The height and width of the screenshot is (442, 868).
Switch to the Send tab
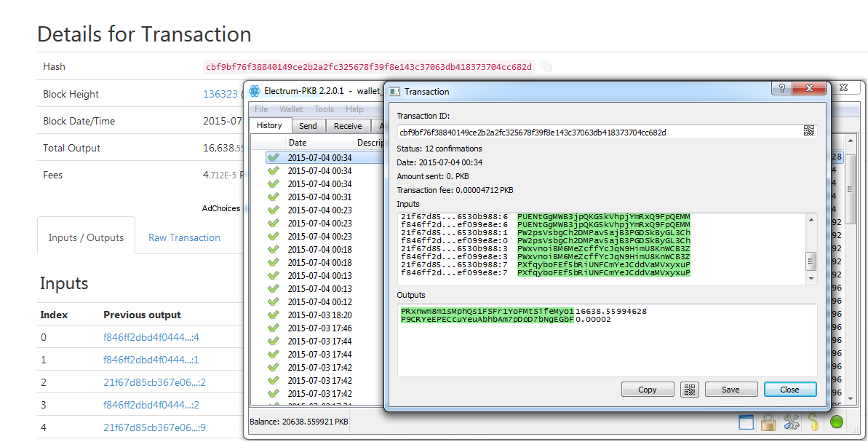click(x=308, y=125)
